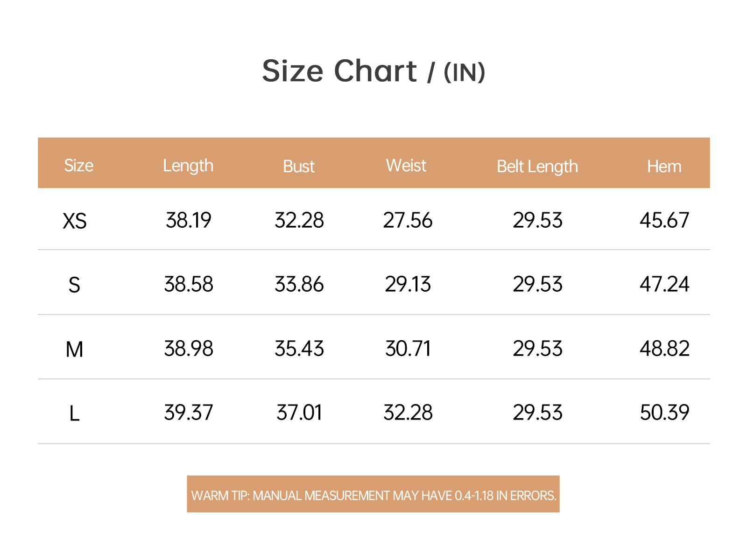Click the Length column header
The image size is (747, 560).
[x=188, y=166]
